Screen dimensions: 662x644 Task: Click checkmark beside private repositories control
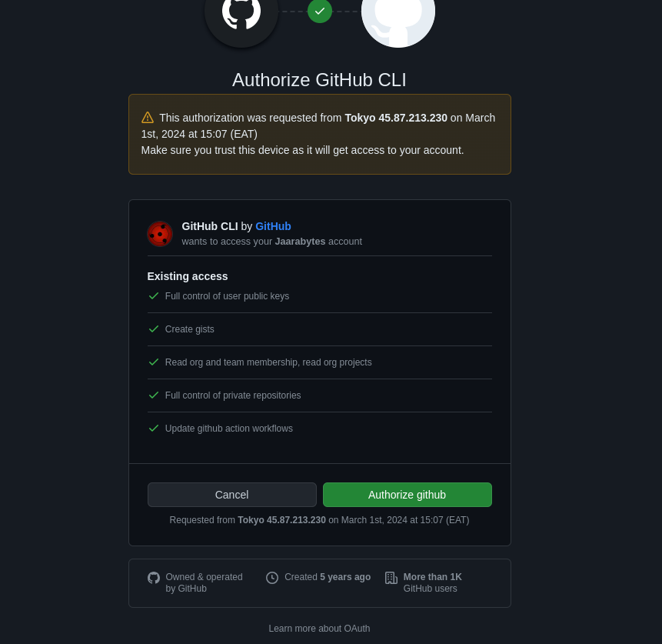pyautogui.click(x=154, y=395)
